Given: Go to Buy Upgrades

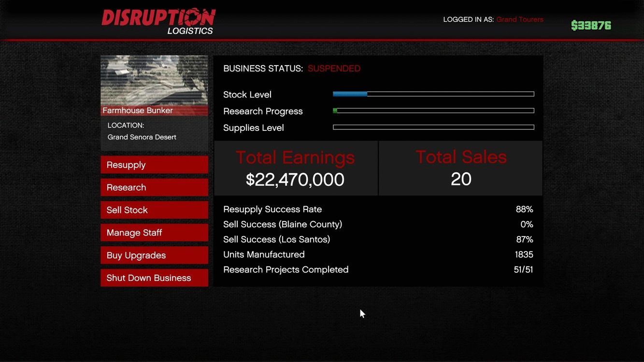Looking at the screenshot, I should click(x=154, y=255).
